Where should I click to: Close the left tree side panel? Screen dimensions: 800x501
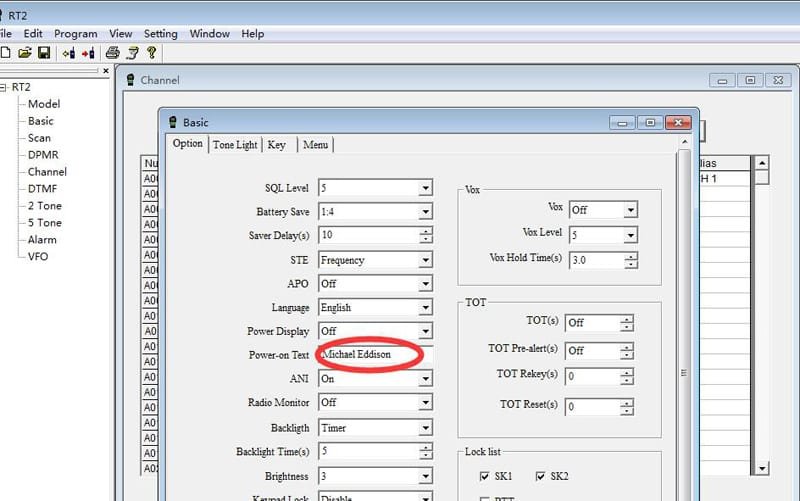(106, 71)
